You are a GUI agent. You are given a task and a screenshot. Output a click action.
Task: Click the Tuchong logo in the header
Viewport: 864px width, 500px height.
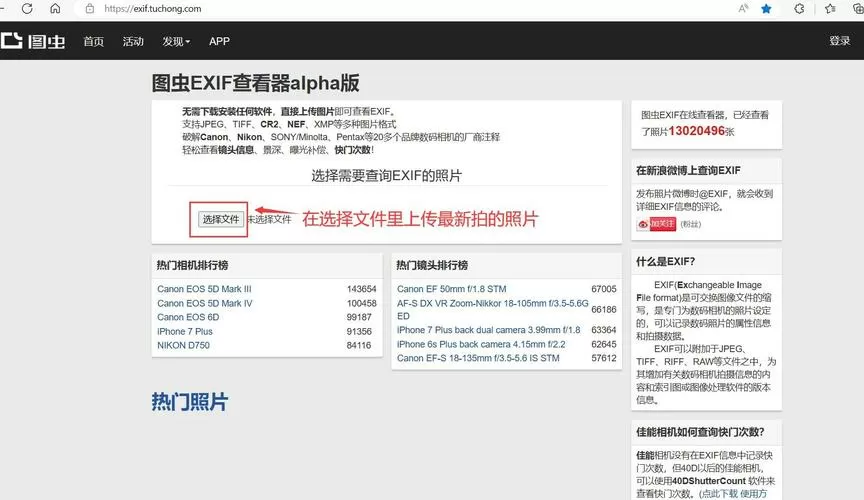pos(33,41)
